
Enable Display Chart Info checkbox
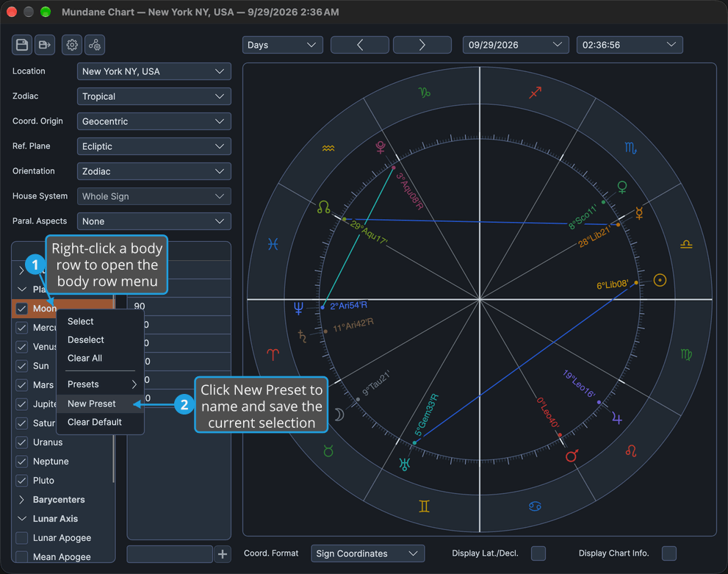[669, 553]
